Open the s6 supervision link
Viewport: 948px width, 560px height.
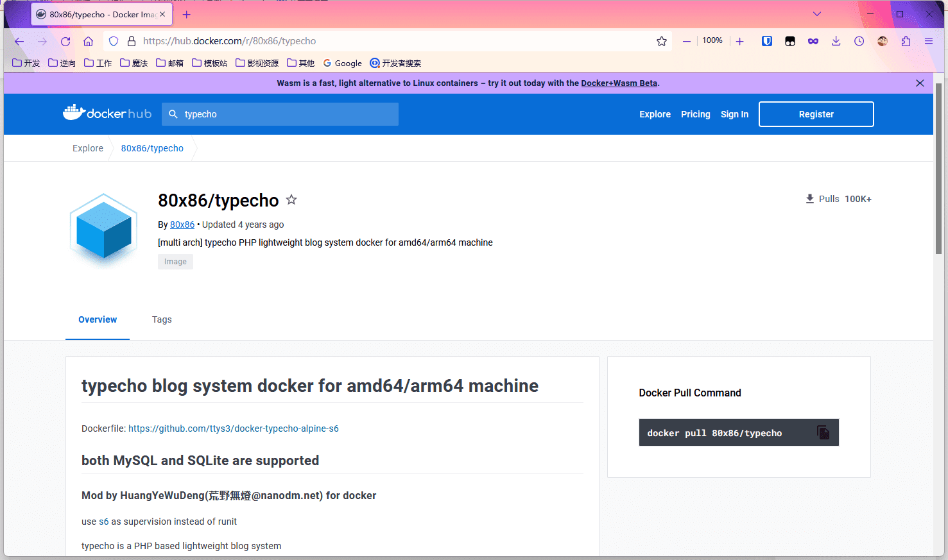[x=104, y=522]
